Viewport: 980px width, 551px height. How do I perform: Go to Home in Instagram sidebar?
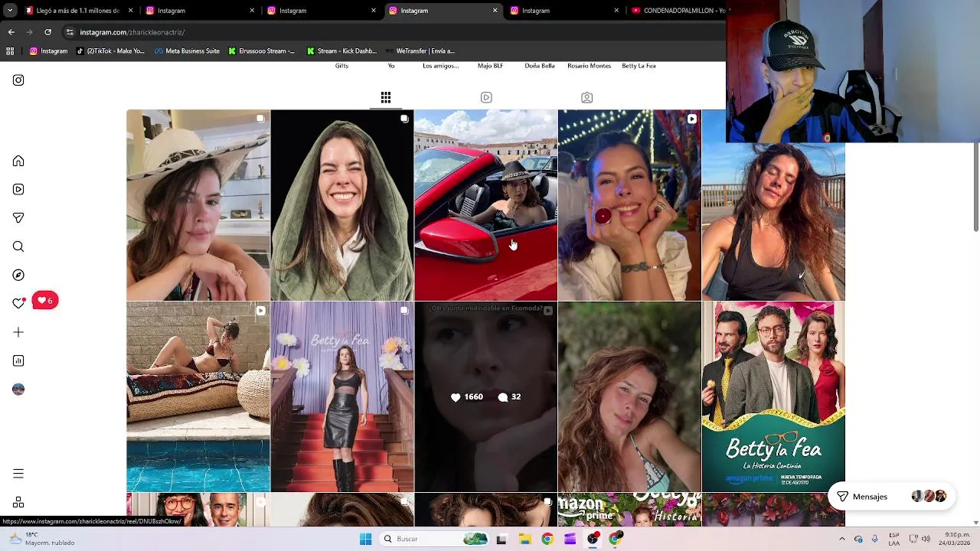coord(18,161)
